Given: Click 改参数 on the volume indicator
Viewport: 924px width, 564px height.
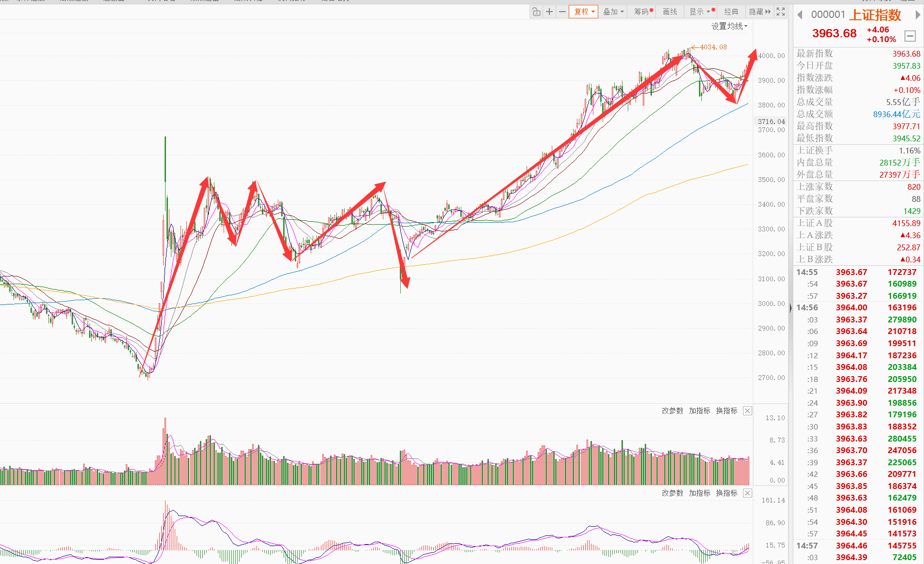Looking at the screenshot, I should click(672, 411).
